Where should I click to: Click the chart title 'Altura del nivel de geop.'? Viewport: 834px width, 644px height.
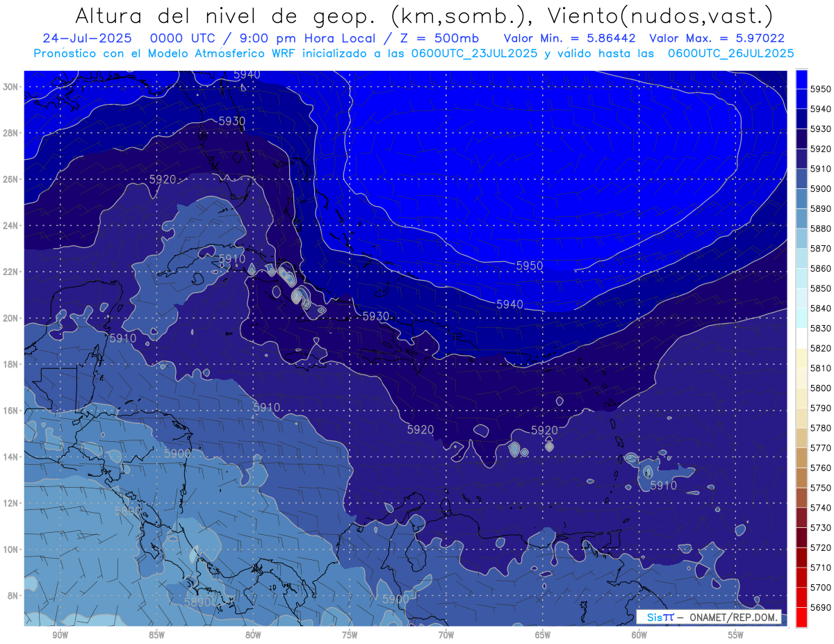[227, 15]
